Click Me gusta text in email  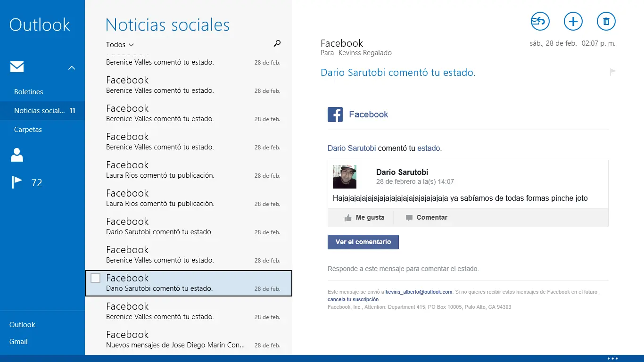pyautogui.click(x=370, y=218)
